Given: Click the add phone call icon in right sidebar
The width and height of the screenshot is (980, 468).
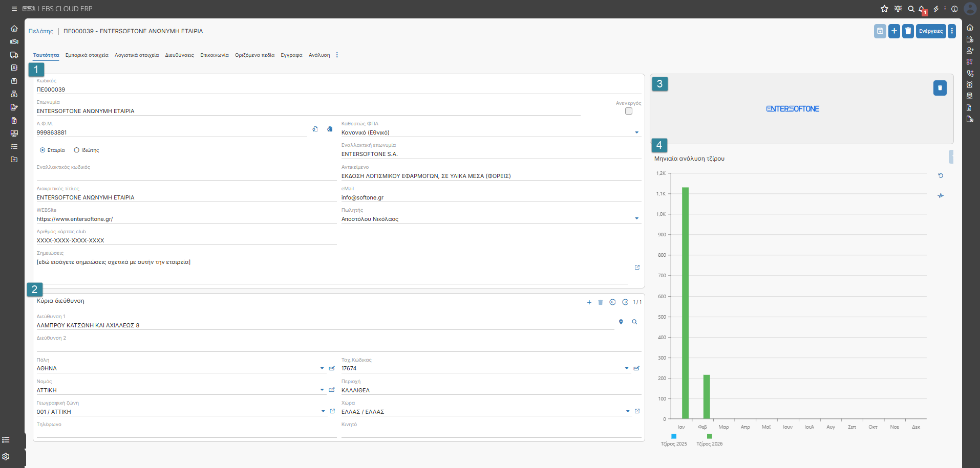Looking at the screenshot, I should [970, 73].
